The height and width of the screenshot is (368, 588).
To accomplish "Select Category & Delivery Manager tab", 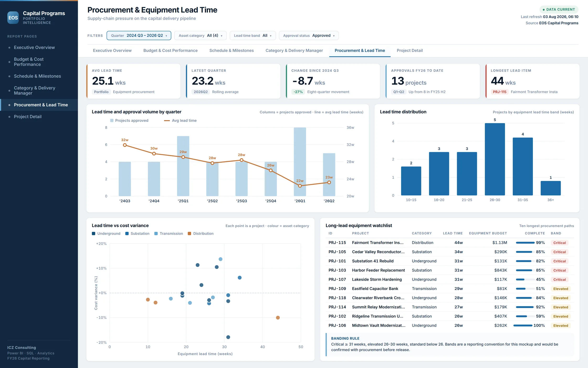I will click(x=294, y=50).
